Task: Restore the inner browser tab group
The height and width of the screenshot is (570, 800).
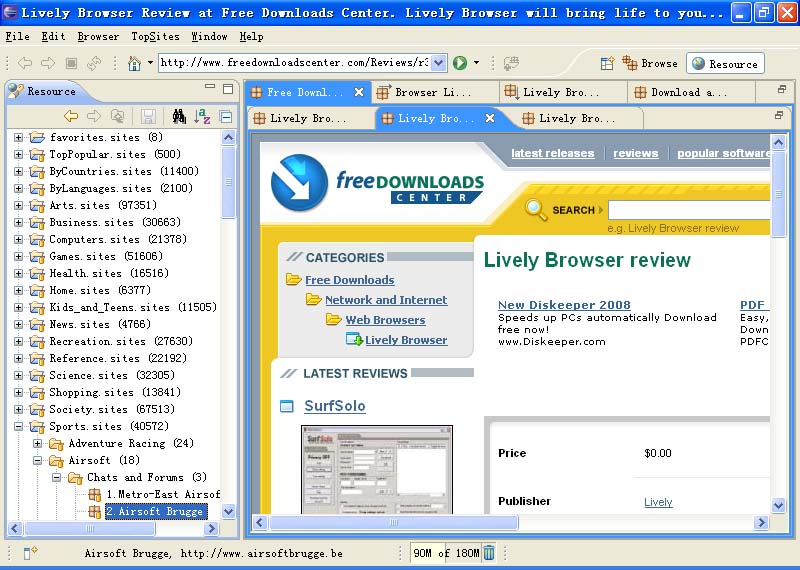Action: pos(779,115)
